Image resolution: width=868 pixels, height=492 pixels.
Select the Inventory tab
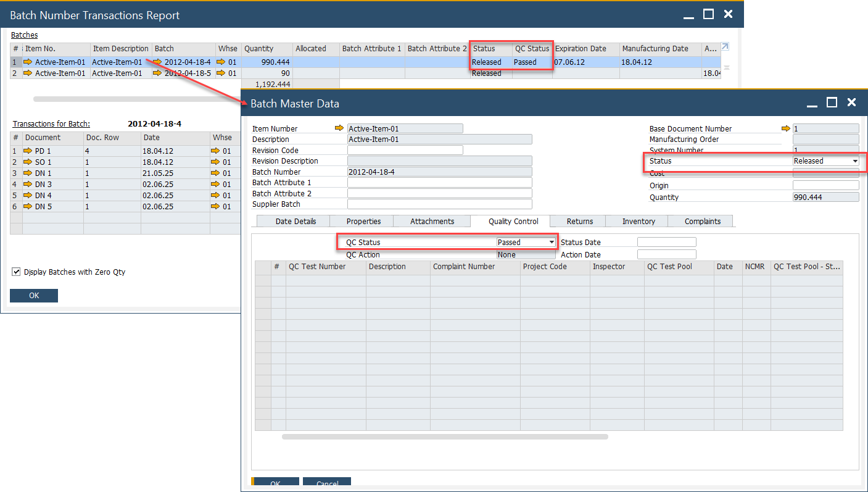[x=638, y=222]
